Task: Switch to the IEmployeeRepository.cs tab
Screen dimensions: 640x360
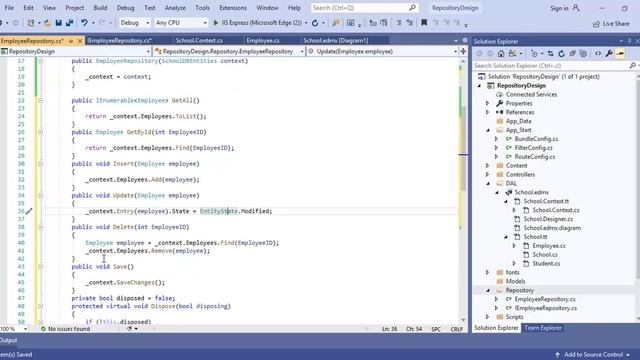Action: (x=120, y=40)
